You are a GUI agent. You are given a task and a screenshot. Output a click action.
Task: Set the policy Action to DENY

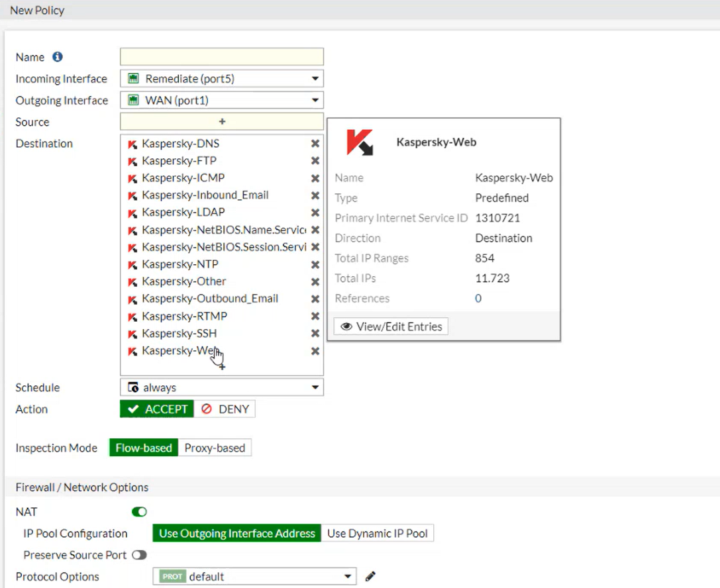(x=225, y=409)
